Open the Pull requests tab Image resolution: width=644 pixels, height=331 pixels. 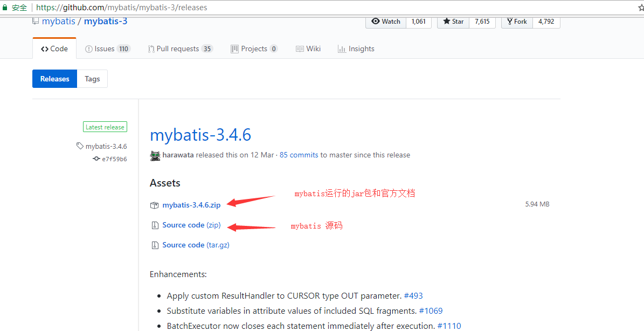click(x=181, y=49)
